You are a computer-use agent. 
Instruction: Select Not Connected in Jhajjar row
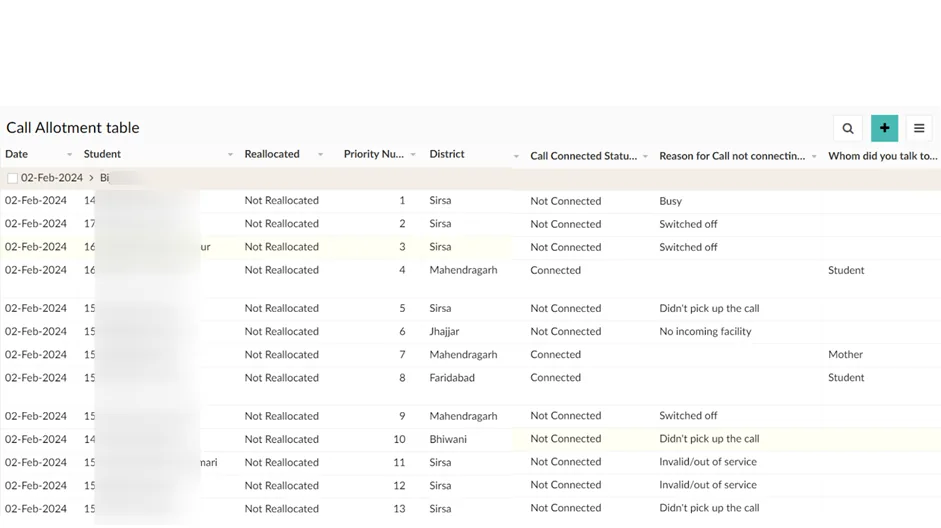pyautogui.click(x=565, y=331)
